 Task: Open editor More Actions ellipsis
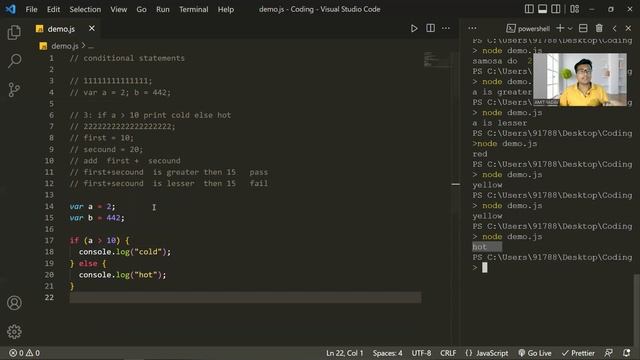446,28
